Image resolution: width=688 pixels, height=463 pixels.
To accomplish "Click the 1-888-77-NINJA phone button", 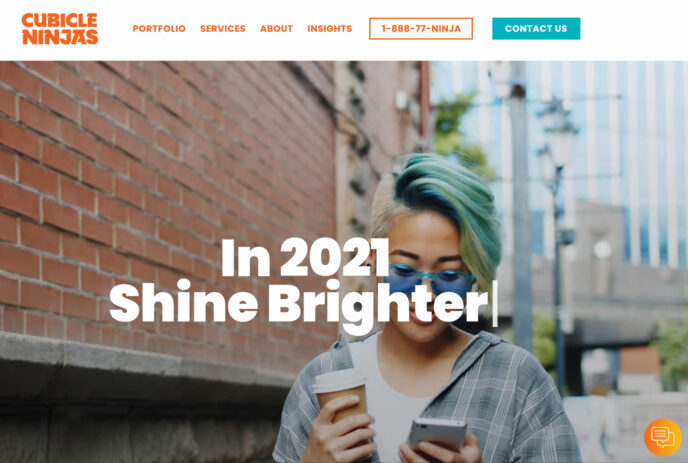I will tap(421, 29).
